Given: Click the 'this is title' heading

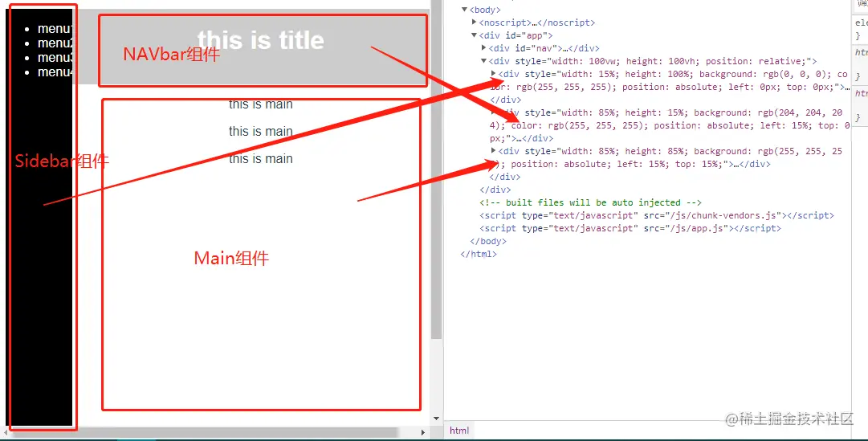Looking at the screenshot, I should point(261,40).
